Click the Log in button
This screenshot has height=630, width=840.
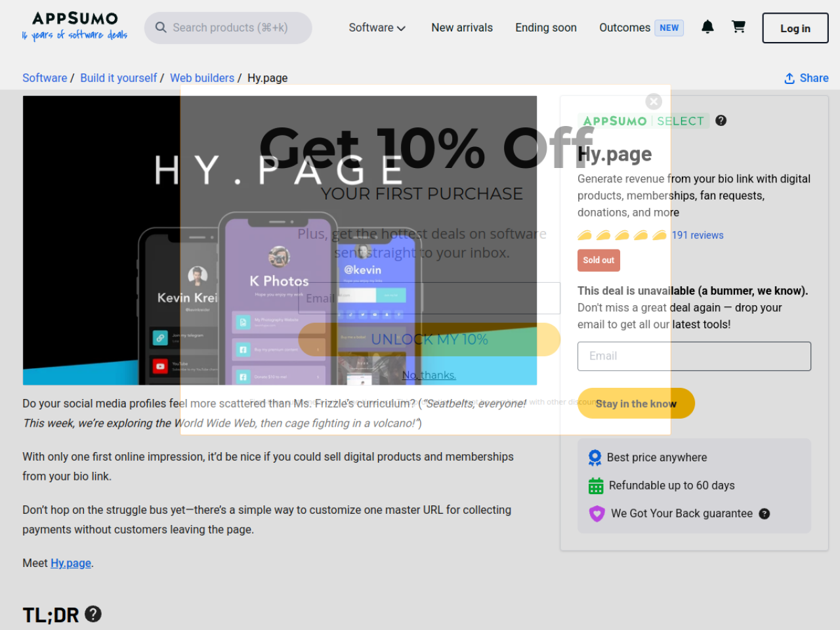click(x=795, y=28)
